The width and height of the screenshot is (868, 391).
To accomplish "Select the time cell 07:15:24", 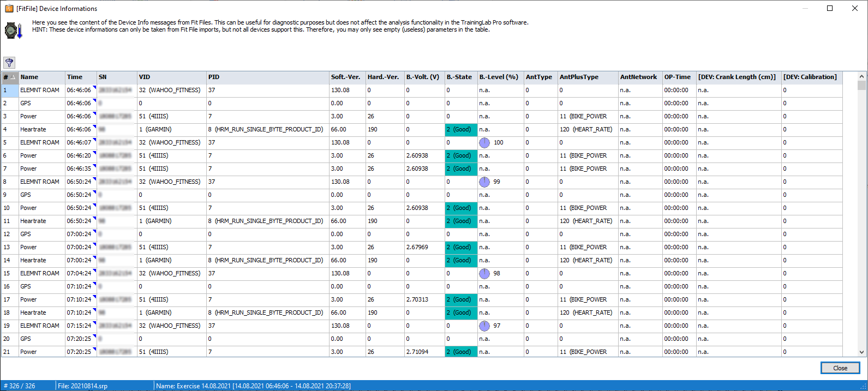I will pos(81,326).
